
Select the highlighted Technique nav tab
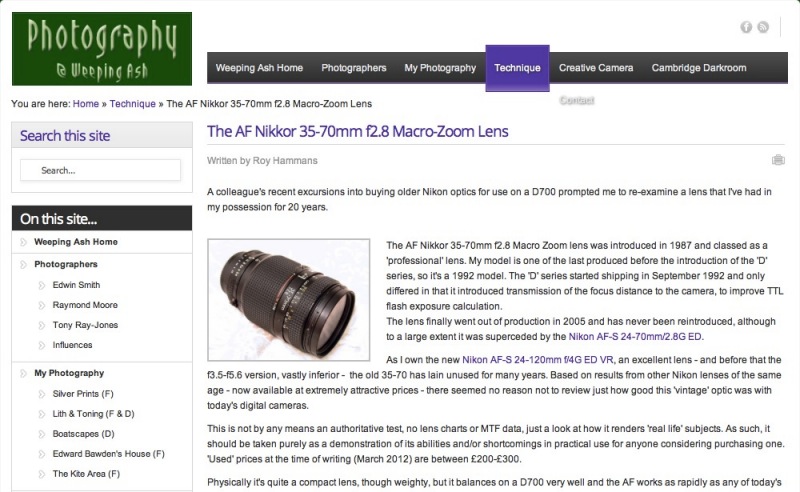(x=517, y=68)
